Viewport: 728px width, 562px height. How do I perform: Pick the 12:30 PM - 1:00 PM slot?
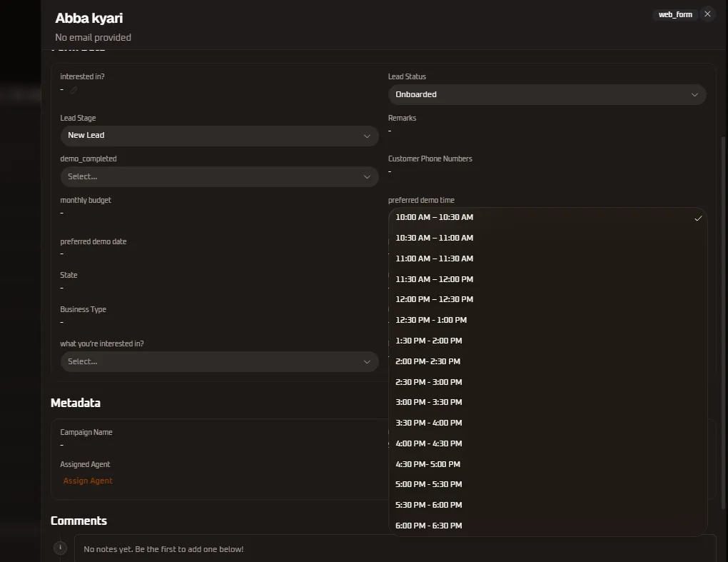click(548, 320)
